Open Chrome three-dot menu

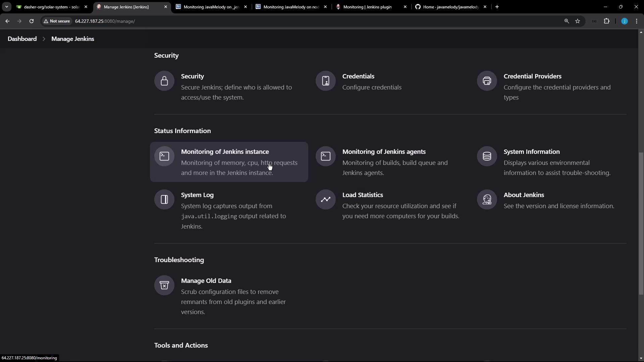637,21
